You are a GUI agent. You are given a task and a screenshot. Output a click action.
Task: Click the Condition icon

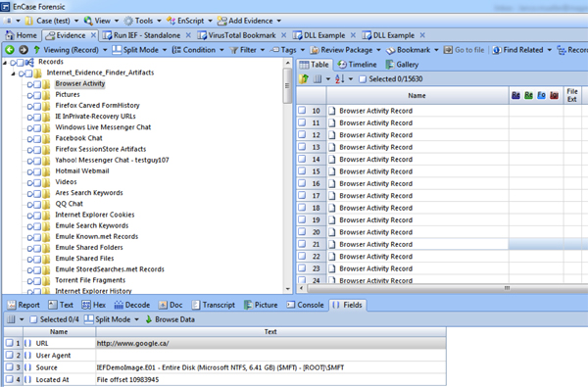pos(176,50)
